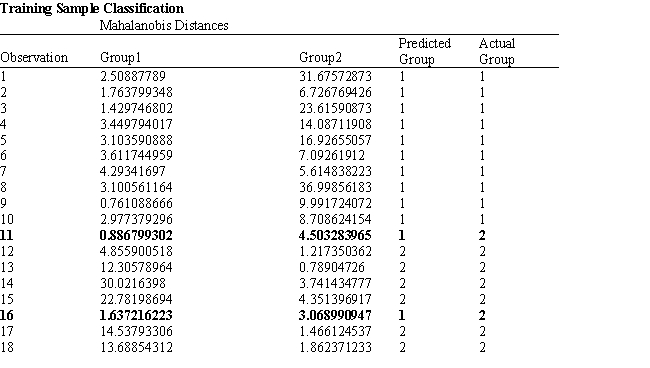Viewport: 650px width, 368px height.
Task: Select Group1 value 3.103590888
Action: (136, 140)
